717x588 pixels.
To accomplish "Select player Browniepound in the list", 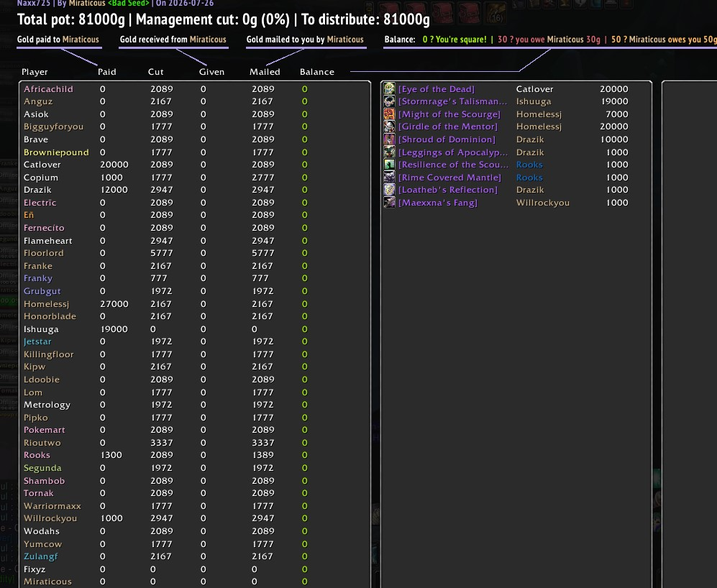I will tap(56, 152).
